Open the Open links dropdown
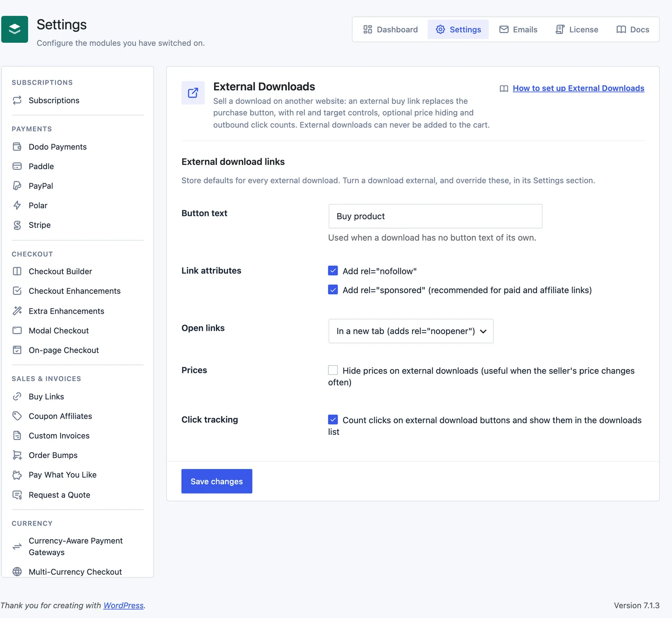Image resolution: width=672 pixels, height=618 pixels. (411, 331)
